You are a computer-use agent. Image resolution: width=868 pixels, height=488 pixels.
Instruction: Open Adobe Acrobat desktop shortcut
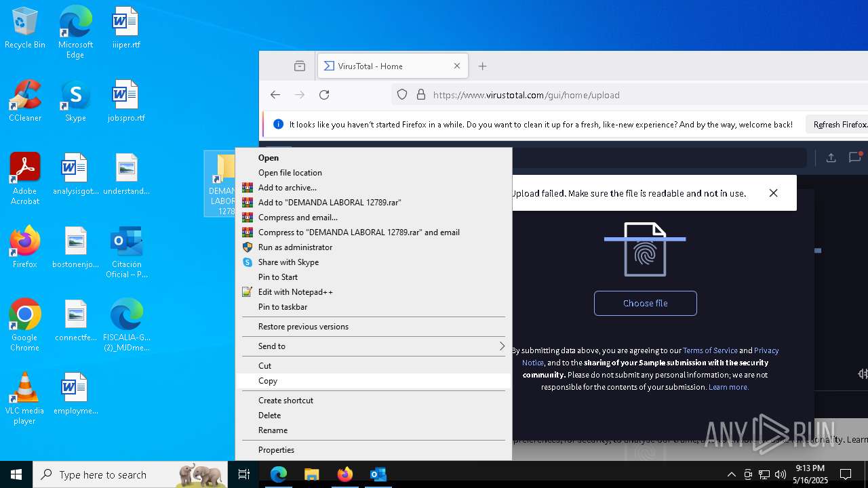click(x=25, y=180)
